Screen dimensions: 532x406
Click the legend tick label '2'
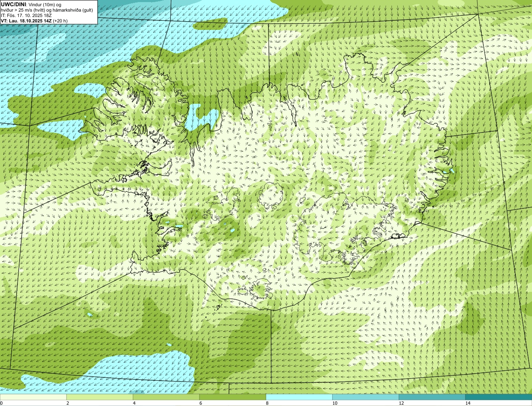tap(68, 403)
